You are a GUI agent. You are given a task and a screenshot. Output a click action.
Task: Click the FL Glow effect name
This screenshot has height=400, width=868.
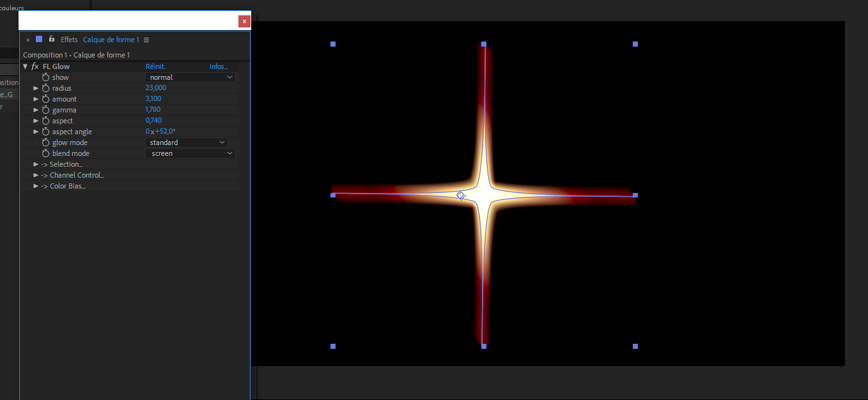(56, 66)
